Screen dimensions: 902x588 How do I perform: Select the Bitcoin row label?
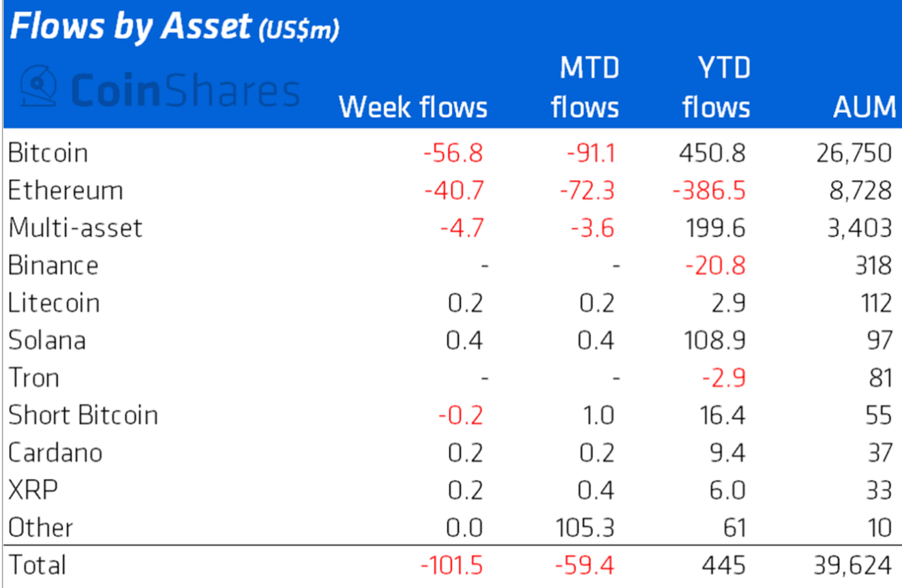click(48, 153)
